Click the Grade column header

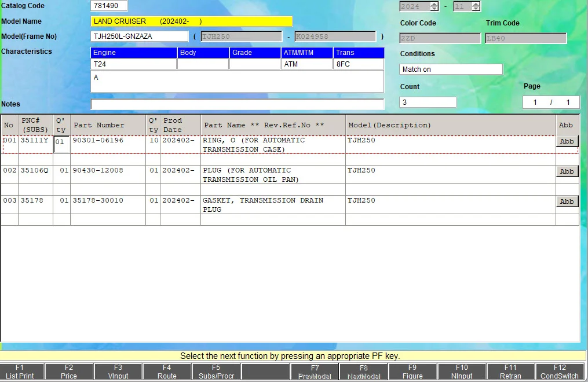255,53
